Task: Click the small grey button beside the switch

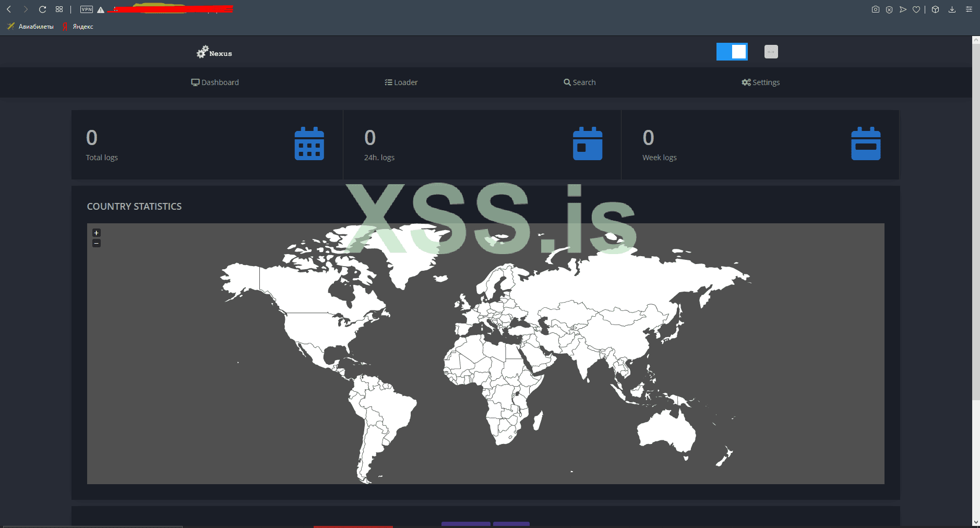Action: (x=771, y=52)
